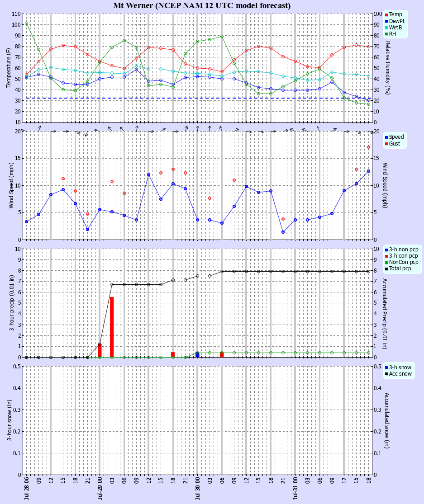Image resolution: width=424 pixels, height=504 pixels.
Task: Click the first RH point at top left
Action: coord(26,24)
